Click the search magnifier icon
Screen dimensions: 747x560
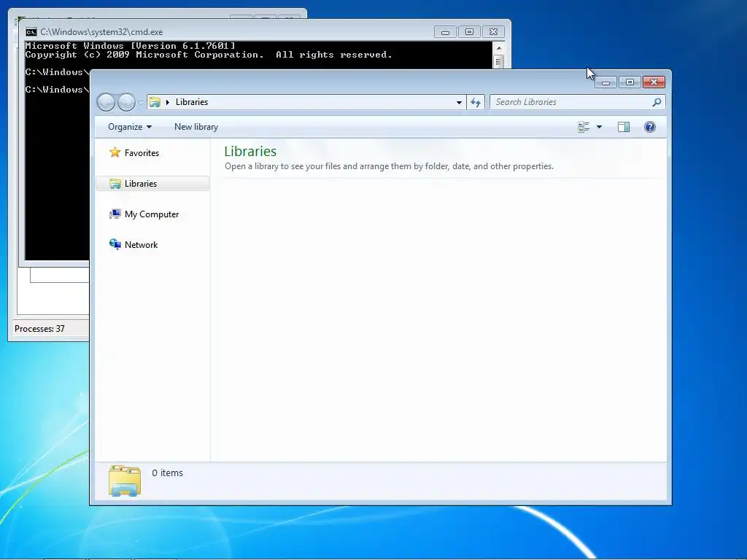pos(657,102)
